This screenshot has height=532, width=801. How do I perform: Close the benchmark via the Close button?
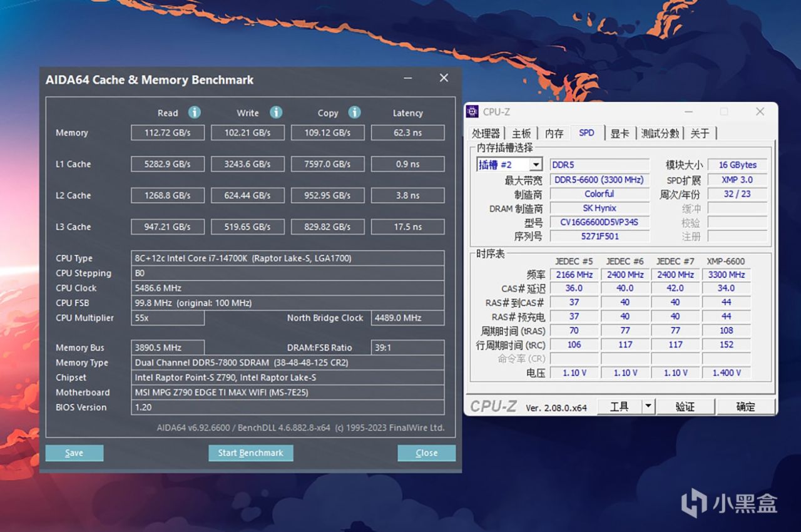(x=426, y=453)
